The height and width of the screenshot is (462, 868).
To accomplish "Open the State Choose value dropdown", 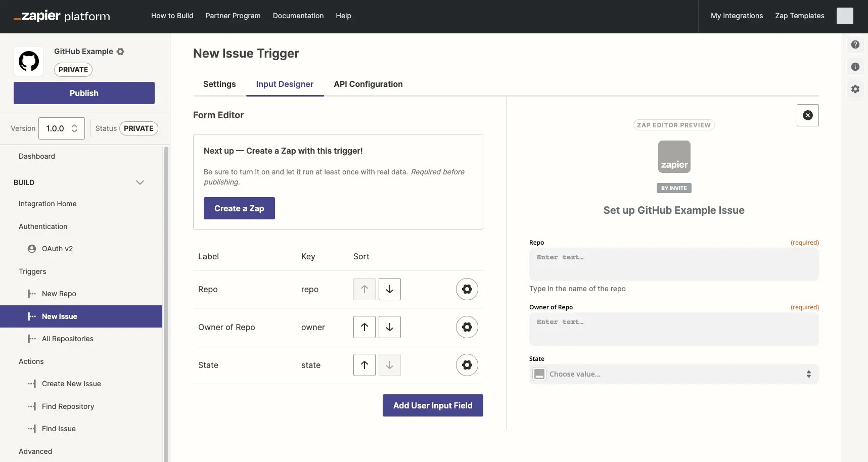I will coord(673,374).
